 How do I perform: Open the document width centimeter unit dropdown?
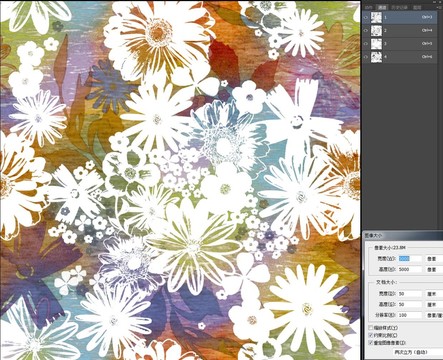click(x=434, y=294)
